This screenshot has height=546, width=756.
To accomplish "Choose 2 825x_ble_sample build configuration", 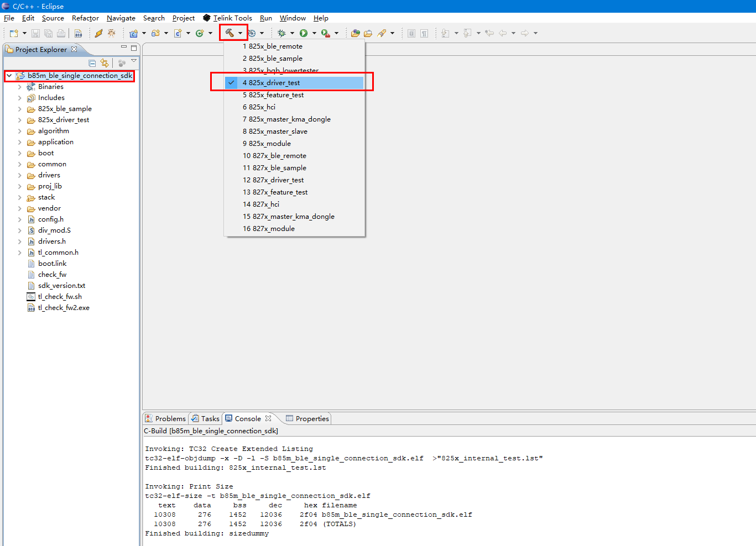I will (x=294, y=59).
